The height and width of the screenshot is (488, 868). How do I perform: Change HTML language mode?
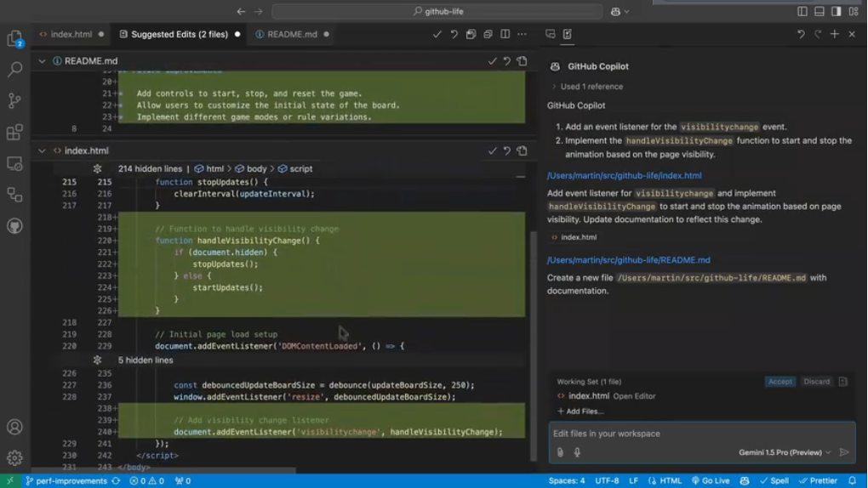pyautogui.click(x=665, y=481)
